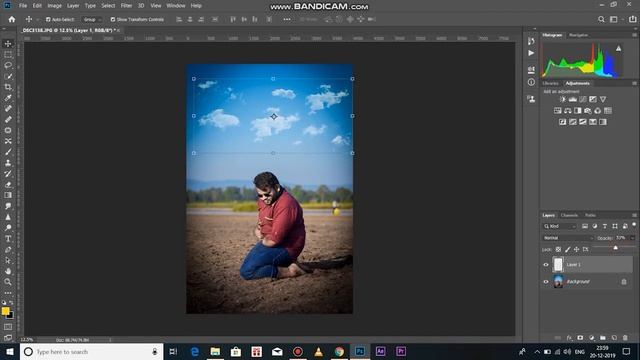Open the Normal blend mode dropdown
This screenshot has width=640, height=360.
tap(568, 238)
